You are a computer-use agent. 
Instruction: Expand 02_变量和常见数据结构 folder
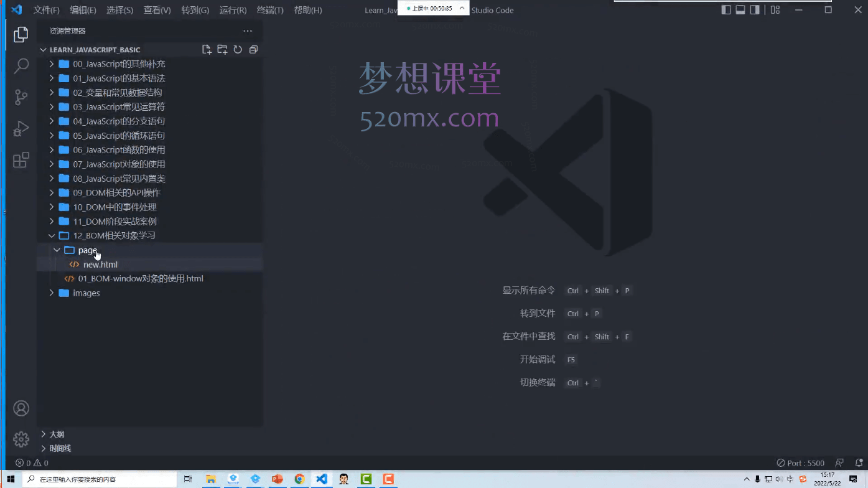149,93
